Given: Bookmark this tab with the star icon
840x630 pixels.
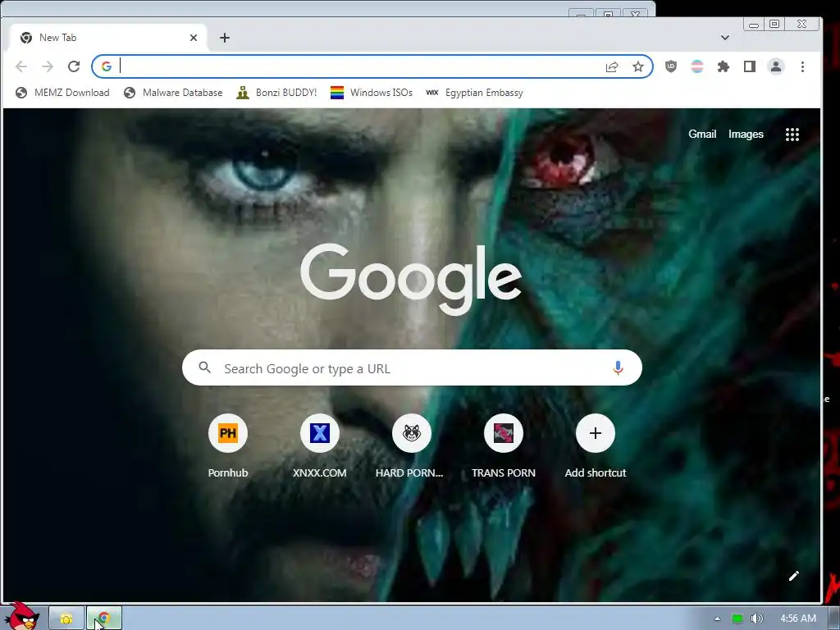Looking at the screenshot, I should pyautogui.click(x=638, y=66).
